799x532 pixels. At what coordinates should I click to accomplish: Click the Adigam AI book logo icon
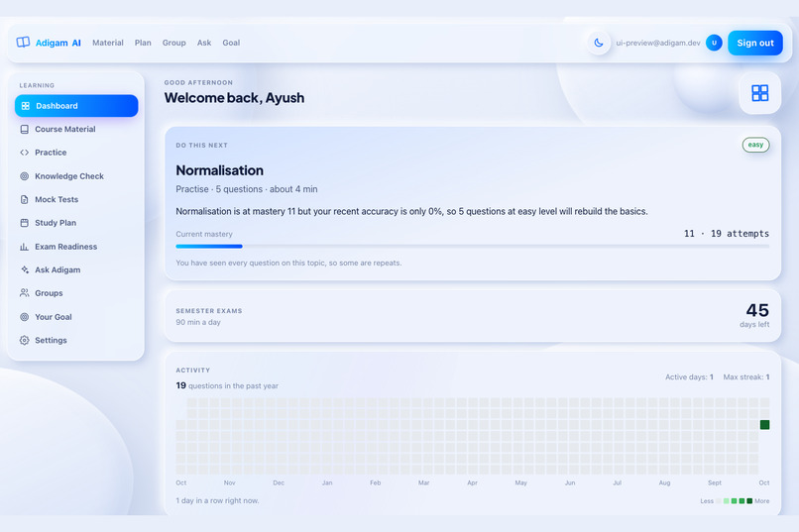pos(23,43)
